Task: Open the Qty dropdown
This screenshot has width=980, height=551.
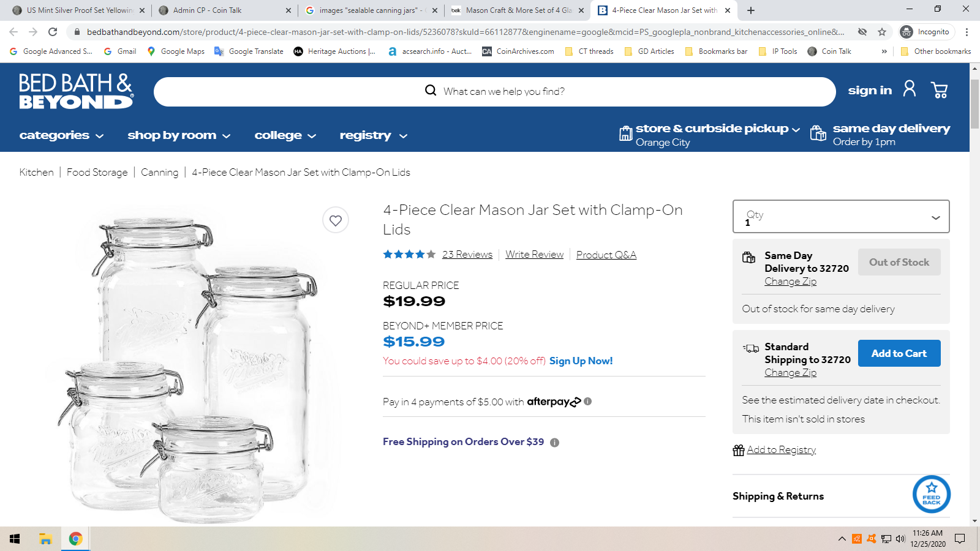Action: pyautogui.click(x=841, y=217)
